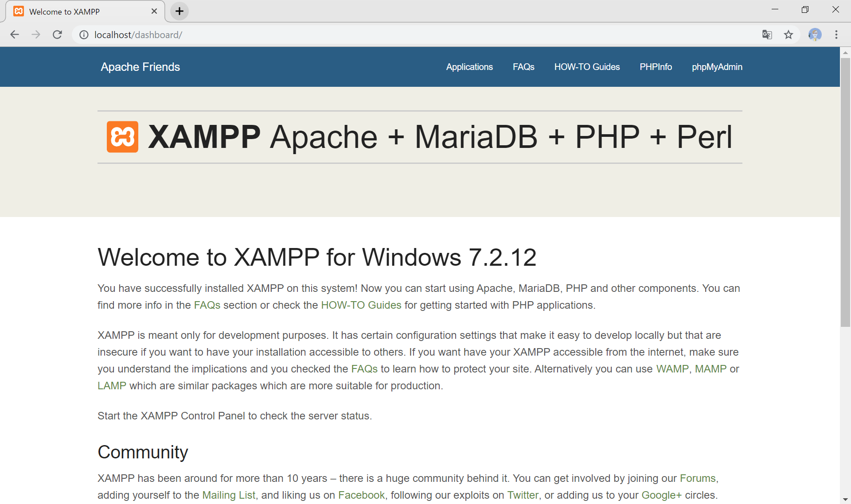Open the Applications nav item
Screen dimensions: 851x504
pyautogui.click(x=469, y=67)
